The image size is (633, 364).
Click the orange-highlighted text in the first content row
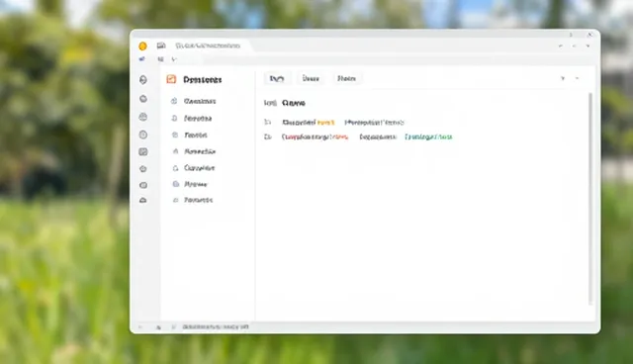click(x=326, y=123)
